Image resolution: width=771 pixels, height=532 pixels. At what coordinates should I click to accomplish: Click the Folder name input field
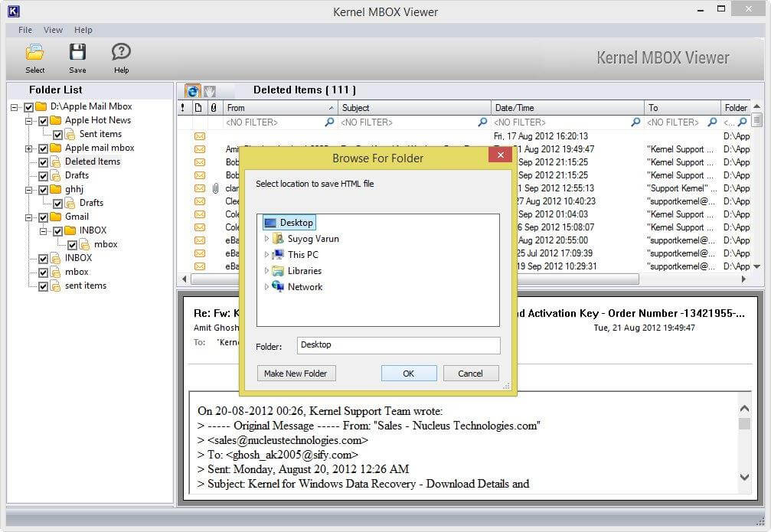pyautogui.click(x=399, y=345)
